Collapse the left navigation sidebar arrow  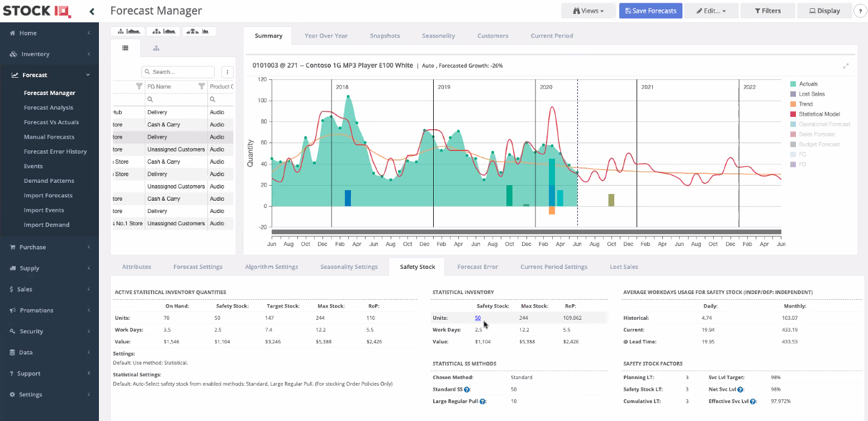[93, 10]
